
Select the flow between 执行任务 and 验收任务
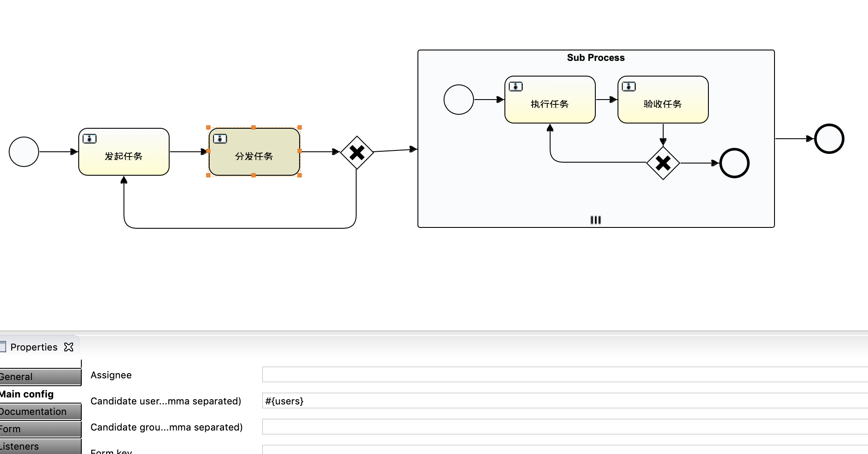point(607,100)
